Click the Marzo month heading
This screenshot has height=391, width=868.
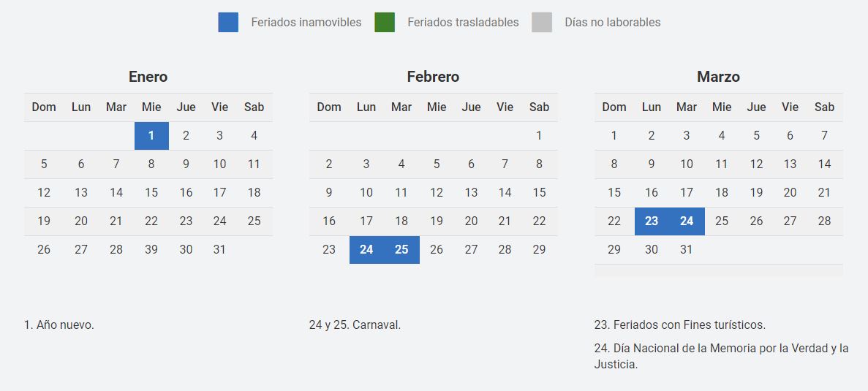point(718,77)
